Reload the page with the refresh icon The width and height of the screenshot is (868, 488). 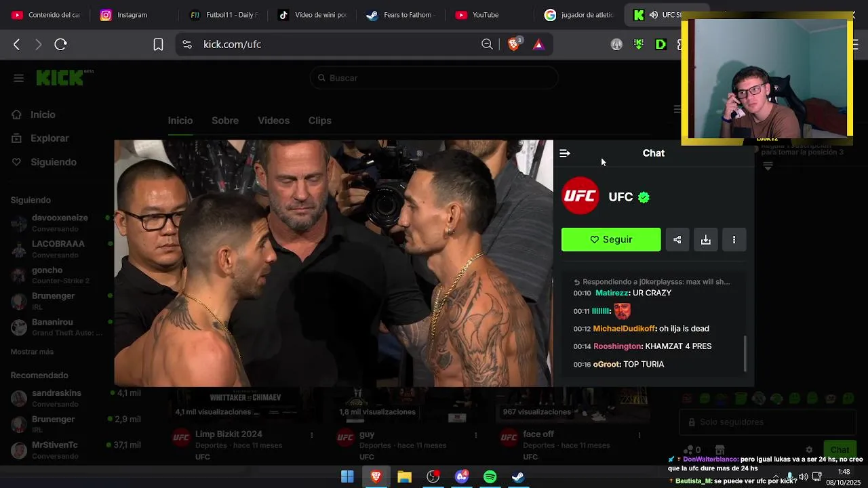(x=60, y=44)
